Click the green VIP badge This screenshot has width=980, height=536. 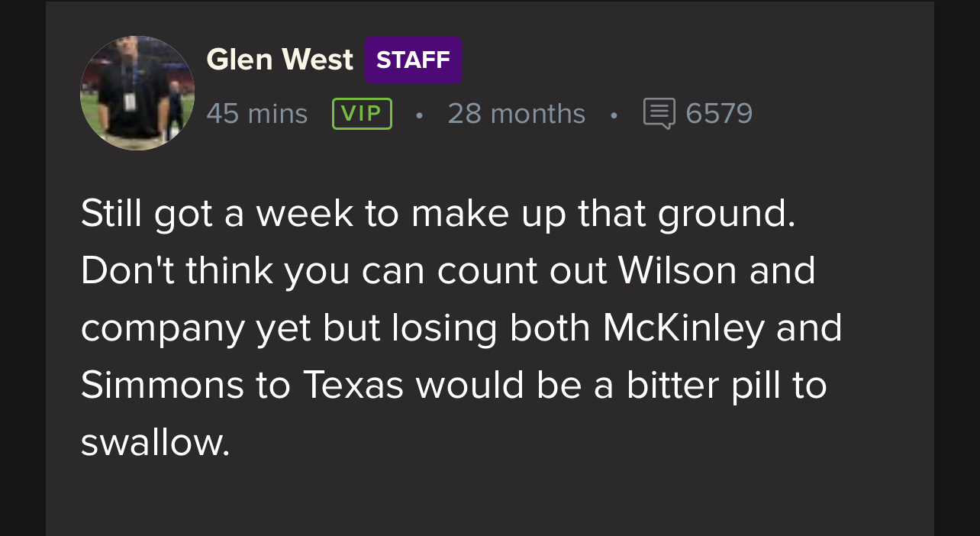362,113
